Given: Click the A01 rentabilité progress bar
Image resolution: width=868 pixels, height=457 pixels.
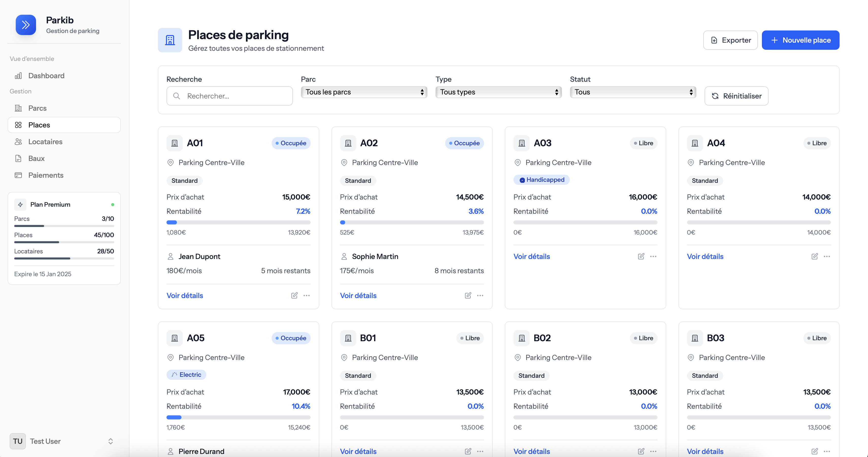Looking at the screenshot, I should click(238, 222).
